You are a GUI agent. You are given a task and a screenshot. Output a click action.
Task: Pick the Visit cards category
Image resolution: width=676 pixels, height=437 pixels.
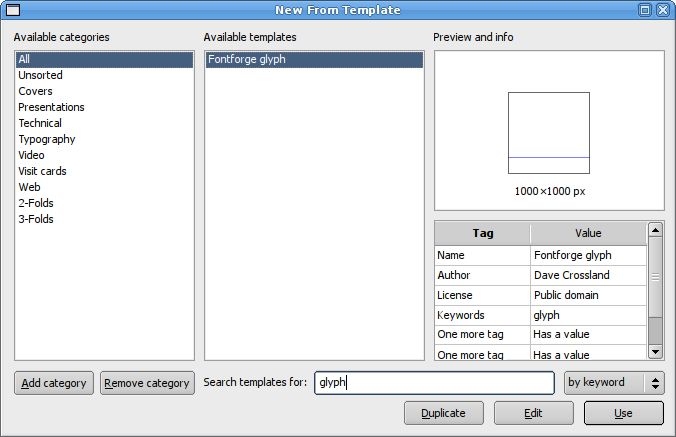pyautogui.click(x=42, y=171)
